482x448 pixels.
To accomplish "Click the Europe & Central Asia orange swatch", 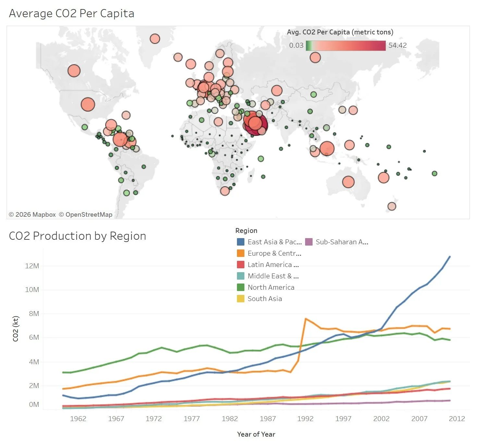I will [x=241, y=253].
